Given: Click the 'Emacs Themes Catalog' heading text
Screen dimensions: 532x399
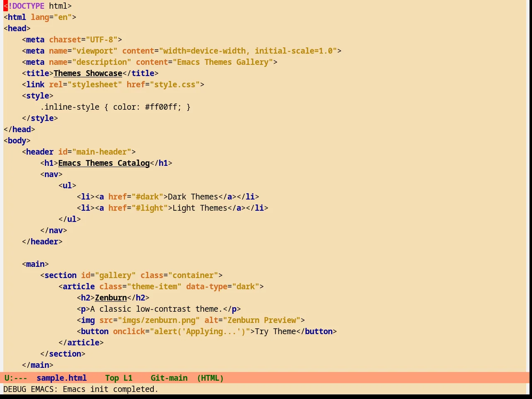Looking at the screenshot, I should 104,163.
